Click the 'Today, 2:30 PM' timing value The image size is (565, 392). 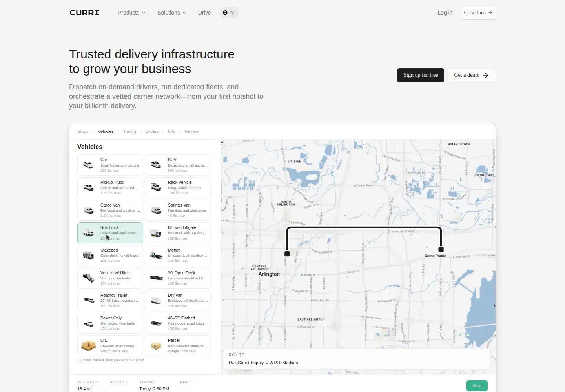pos(154,389)
